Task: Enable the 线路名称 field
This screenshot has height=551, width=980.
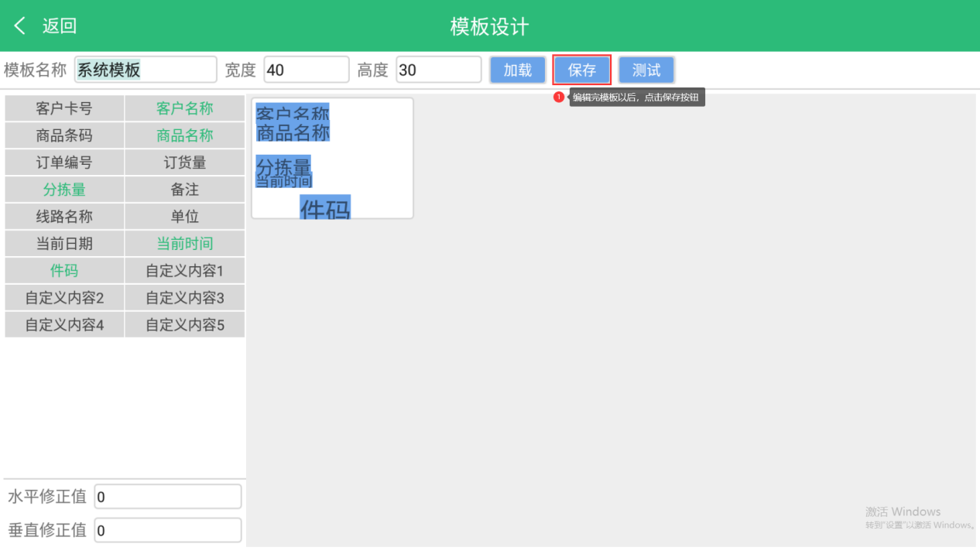Action: pyautogui.click(x=64, y=217)
